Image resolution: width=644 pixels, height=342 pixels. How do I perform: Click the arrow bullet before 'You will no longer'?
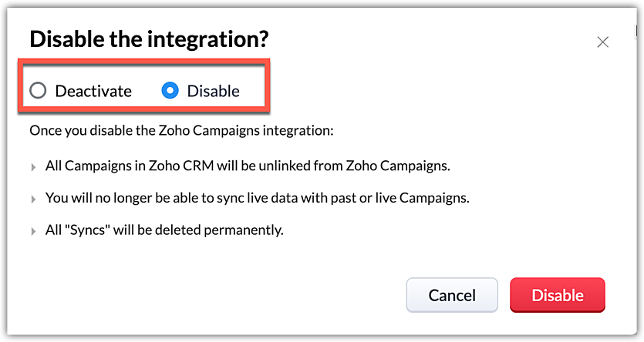33,199
